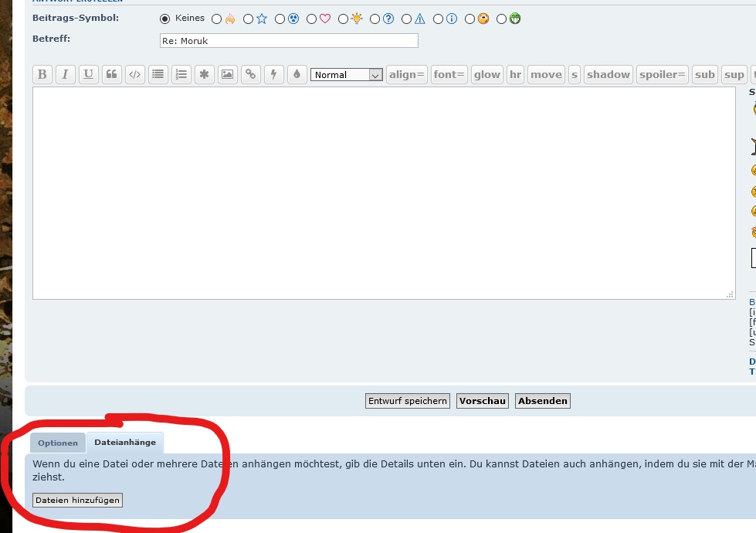Image resolution: width=756 pixels, height=533 pixels.
Task: Click the 'Dateien hinzufügen' button
Action: [x=78, y=501]
